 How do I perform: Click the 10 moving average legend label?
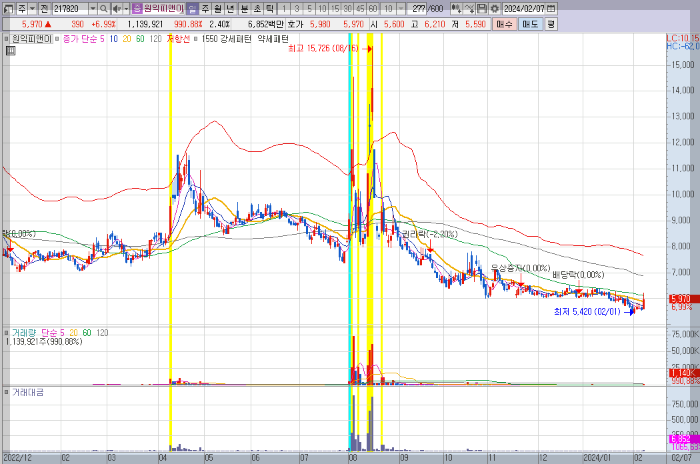point(113,39)
